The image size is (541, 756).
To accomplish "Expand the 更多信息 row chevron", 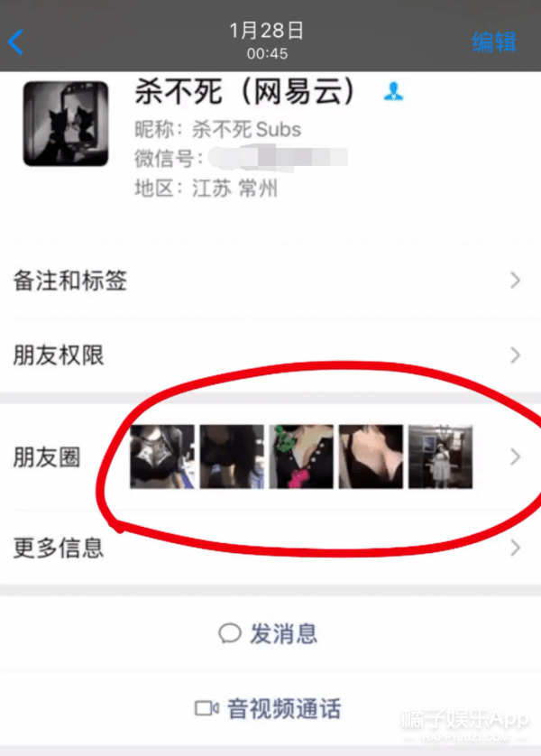I will pos(516,548).
